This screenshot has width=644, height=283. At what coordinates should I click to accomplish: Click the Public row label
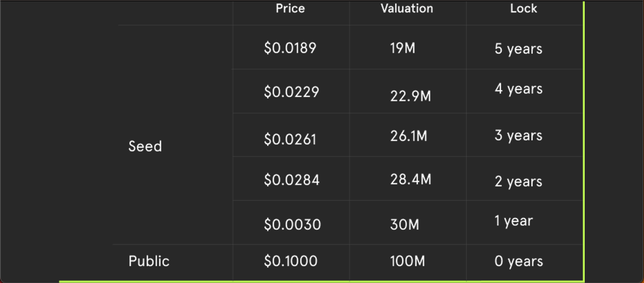point(149,261)
